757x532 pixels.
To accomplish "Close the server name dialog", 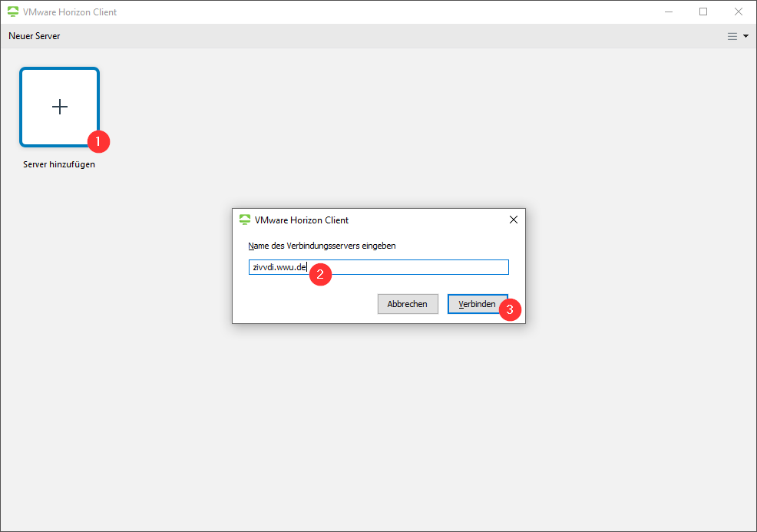I will coord(513,220).
